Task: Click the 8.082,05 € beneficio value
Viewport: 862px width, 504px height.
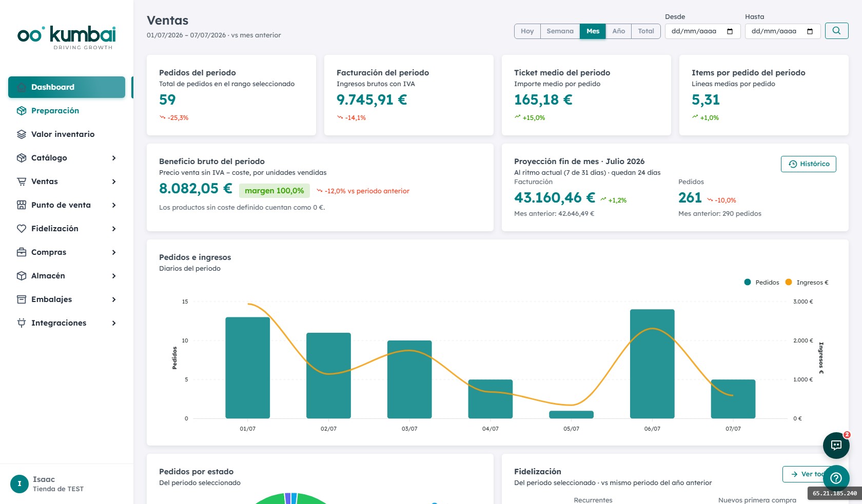Action: [195, 188]
